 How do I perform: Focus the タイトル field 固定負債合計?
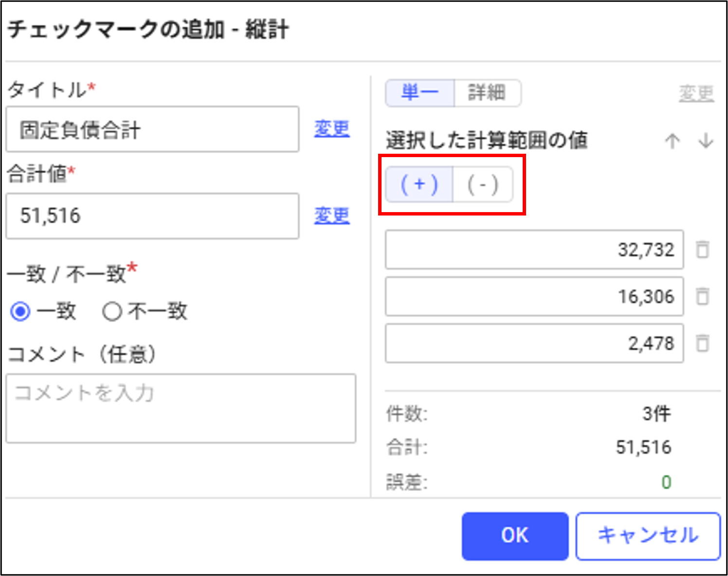pyautogui.click(x=152, y=129)
